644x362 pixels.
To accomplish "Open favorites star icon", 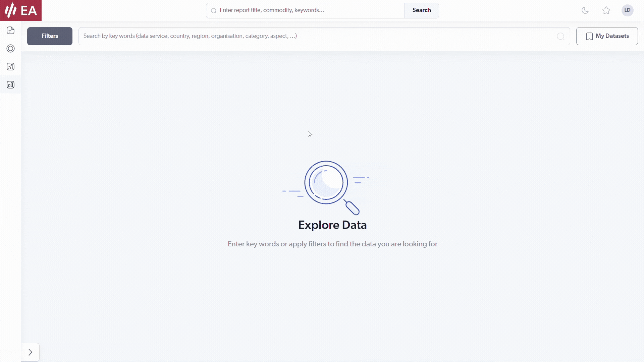I will coord(606,10).
